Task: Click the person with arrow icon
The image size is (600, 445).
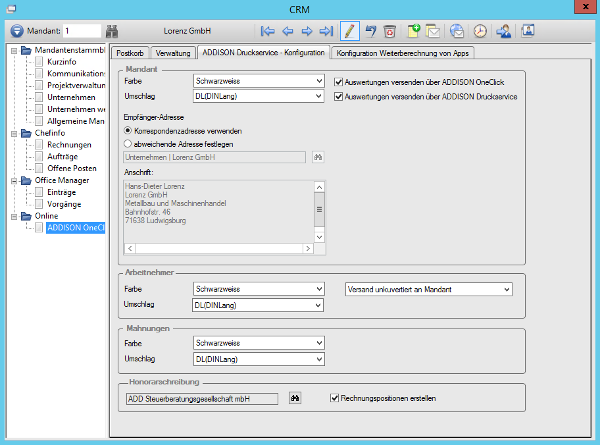Action: pos(504,31)
